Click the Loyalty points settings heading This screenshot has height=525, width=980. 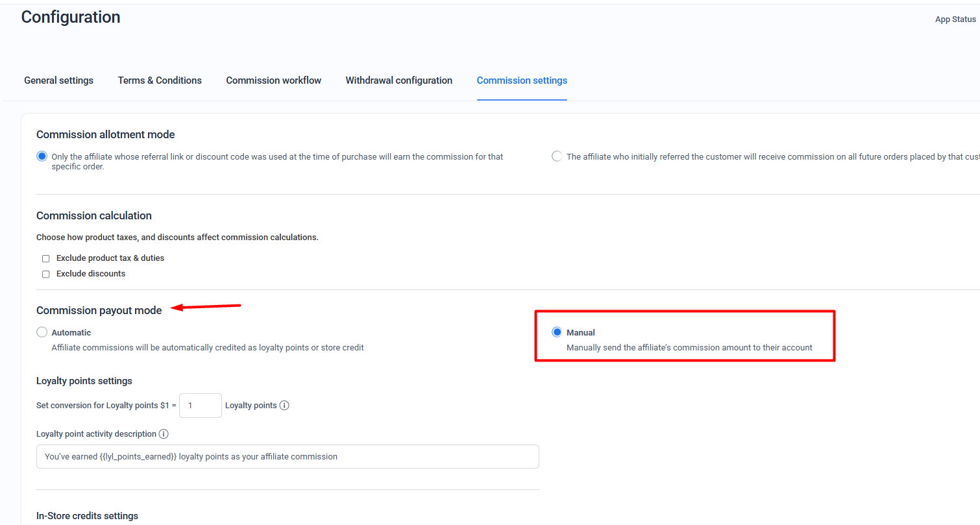[x=84, y=381]
